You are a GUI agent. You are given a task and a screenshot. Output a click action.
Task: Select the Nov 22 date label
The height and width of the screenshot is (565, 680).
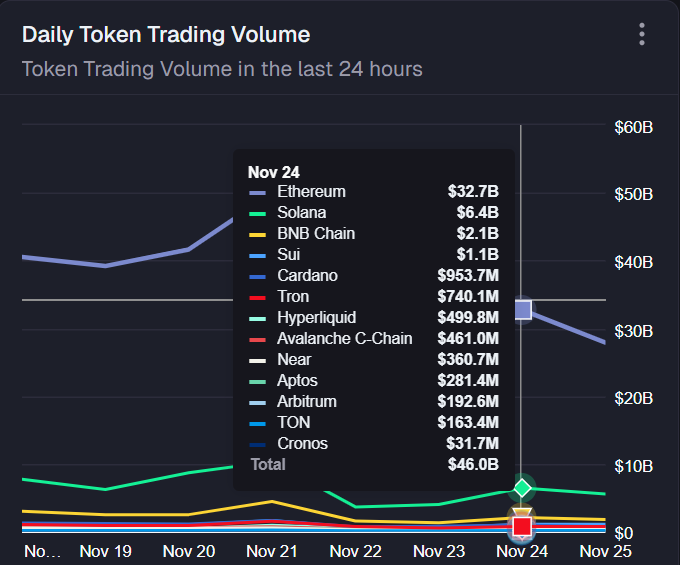pos(356,551)
